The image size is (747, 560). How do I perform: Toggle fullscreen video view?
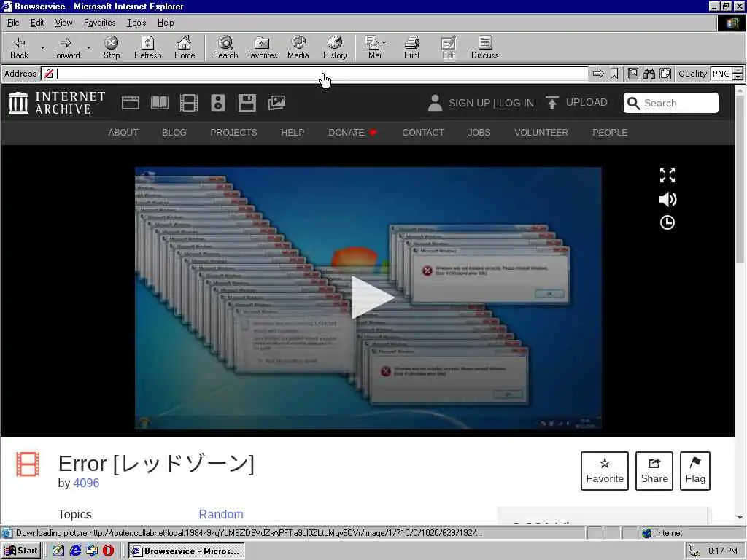tap(667, 175)
